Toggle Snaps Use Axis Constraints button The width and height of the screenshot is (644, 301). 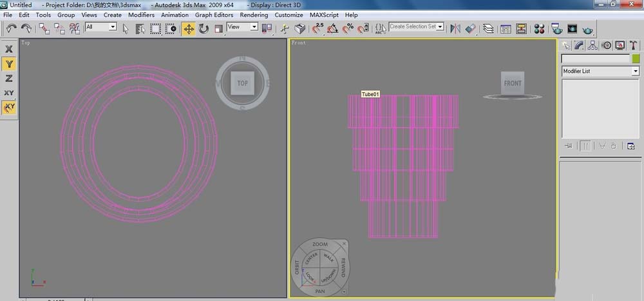click(x=8, y=108)
